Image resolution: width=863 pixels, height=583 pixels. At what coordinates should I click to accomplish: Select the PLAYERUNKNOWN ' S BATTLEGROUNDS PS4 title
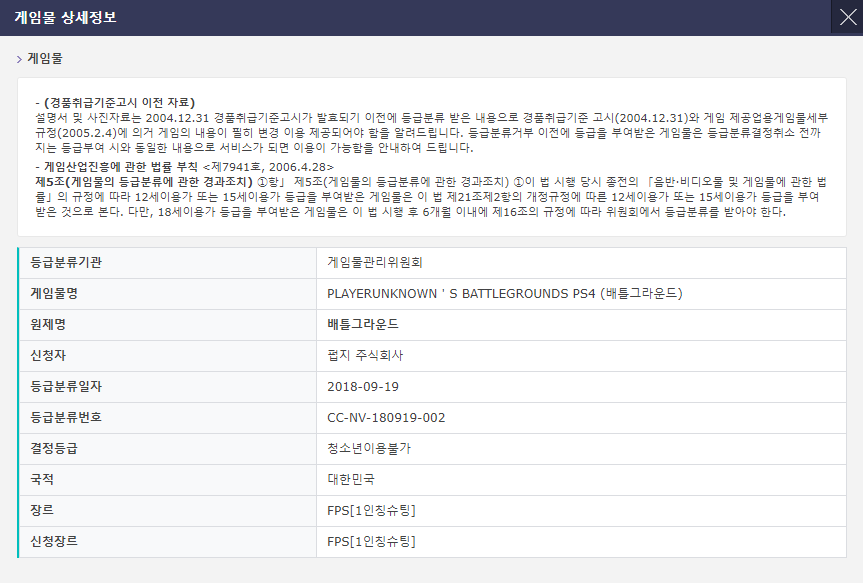[x=505, y=293]
